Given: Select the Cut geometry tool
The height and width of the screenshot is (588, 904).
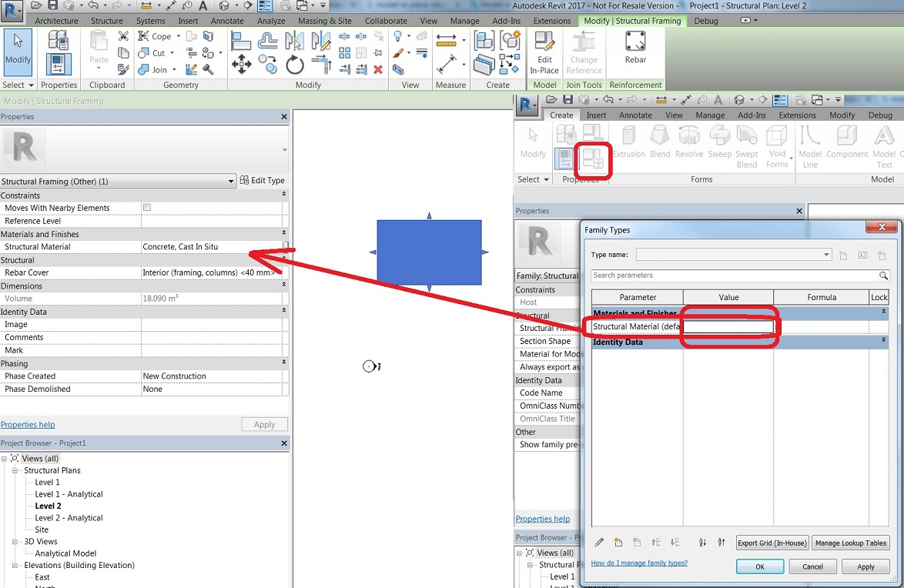Looking at the screenshot, I should (152, 52).
